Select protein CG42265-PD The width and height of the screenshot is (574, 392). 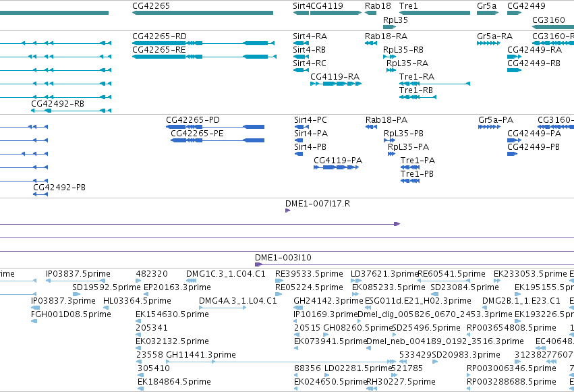point(215,127)
